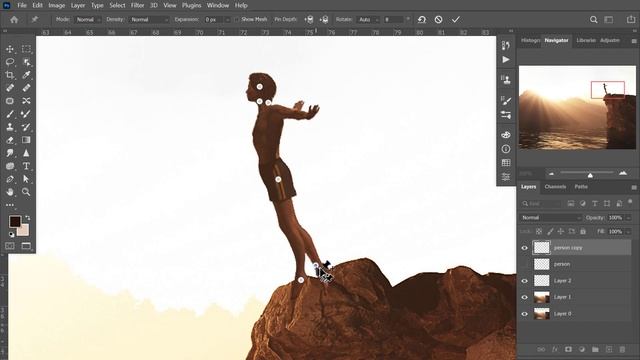Screen dimensions: 640x360
Task: Click the Navigator preview thumbnail
Action: (x=577, y=107)
